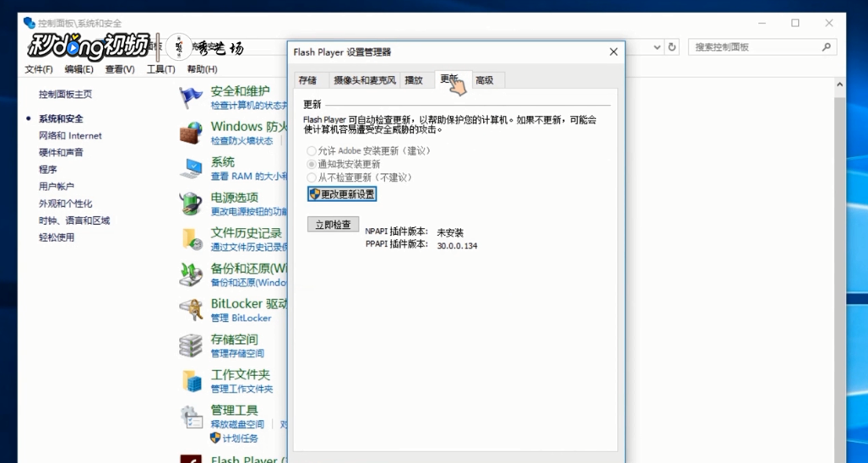Open the 电源选项 heading link
The width and height of the screenshot is (868, 463).
coord(234,198)
